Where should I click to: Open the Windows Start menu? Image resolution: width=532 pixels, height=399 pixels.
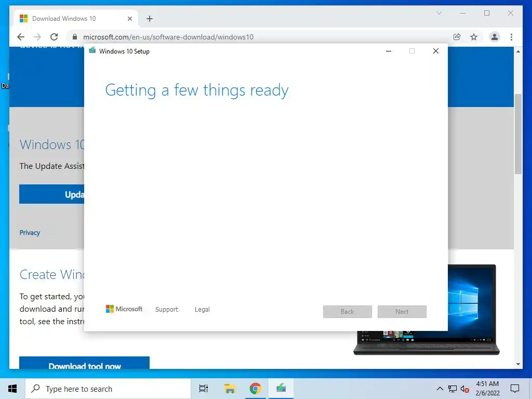12,389
